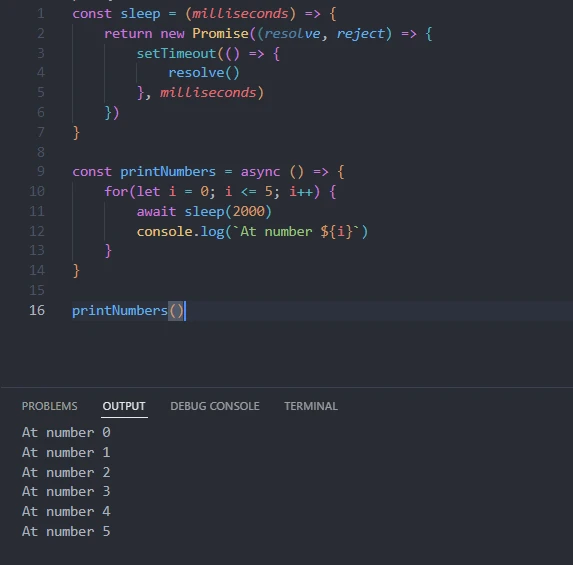Switch to the PROBLEMS panel tab
The height and width of the screenshot is (565, 573).
(x=49, y=406)
